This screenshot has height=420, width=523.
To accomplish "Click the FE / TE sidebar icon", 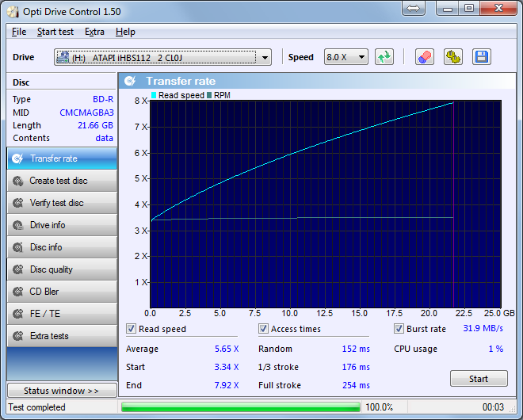I will point(17,314).
